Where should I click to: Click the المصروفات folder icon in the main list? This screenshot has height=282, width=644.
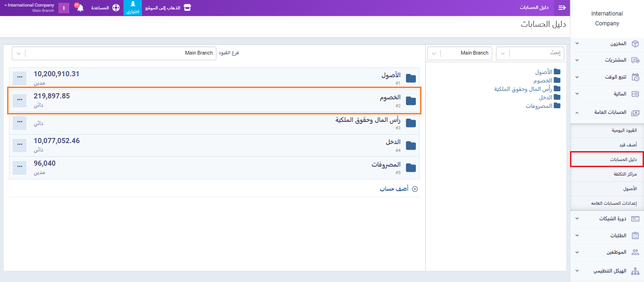tap(411, 168)
